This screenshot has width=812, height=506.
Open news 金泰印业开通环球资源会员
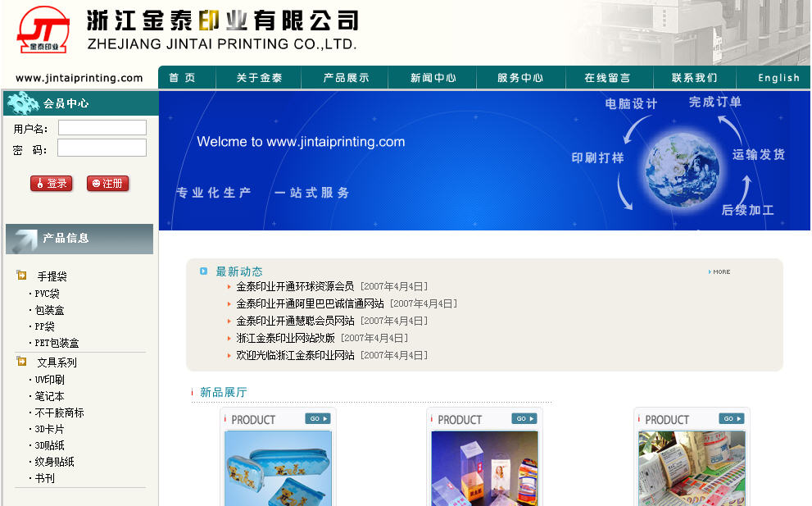click(x=295, y=286)
